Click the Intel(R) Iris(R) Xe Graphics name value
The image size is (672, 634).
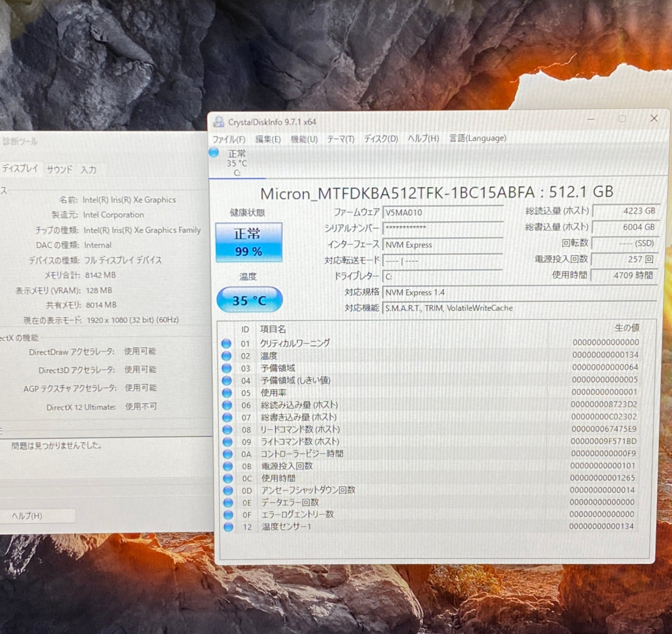[129, 200]
